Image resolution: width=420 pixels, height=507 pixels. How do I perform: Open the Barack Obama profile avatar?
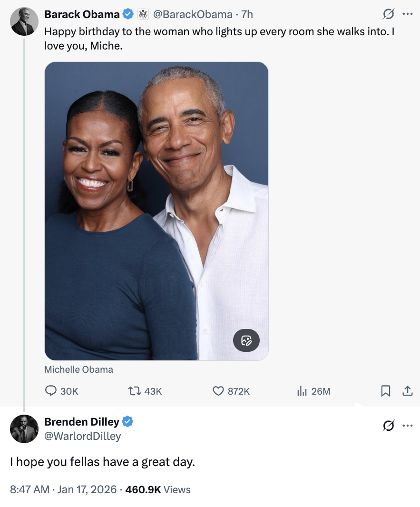[24, 21]
